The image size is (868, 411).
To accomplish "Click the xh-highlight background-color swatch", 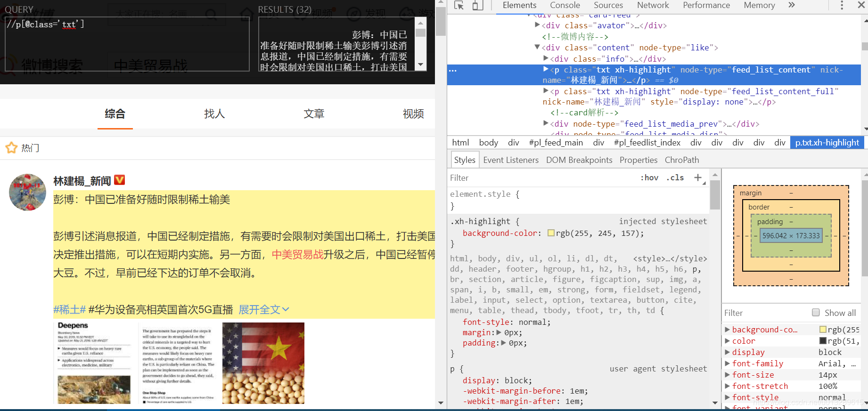I will pos(551,233).
